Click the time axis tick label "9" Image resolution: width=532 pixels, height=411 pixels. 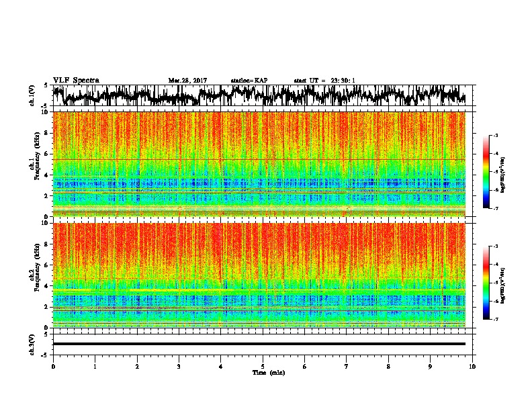click(x=430, y=367)
